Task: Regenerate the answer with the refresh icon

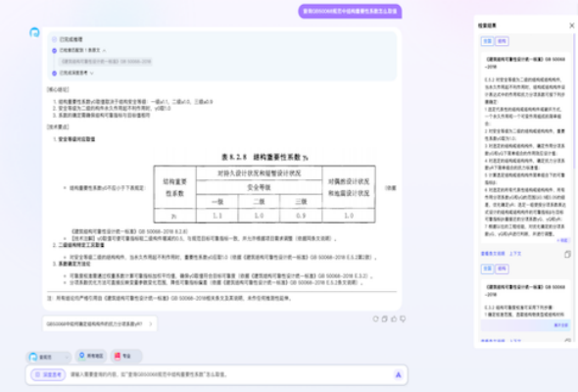Action: pos(375,318)
